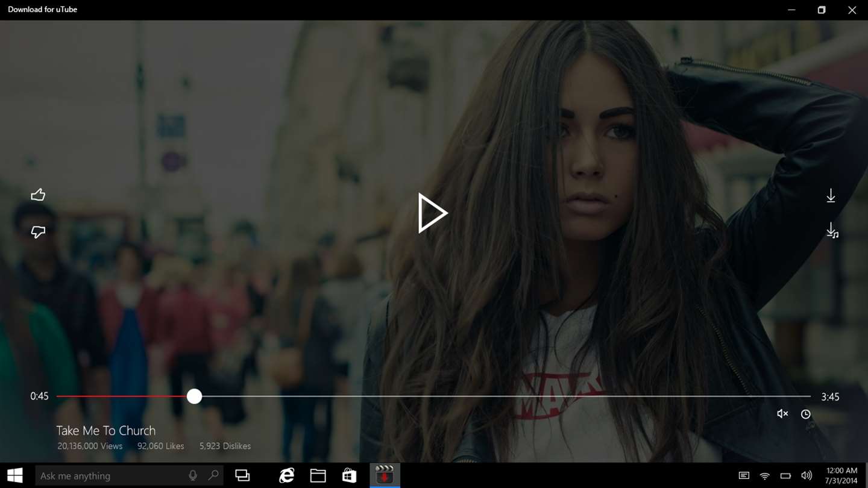The height and width of the screenshot is (488, 868).
Task: Click the elapsed time 0:45
Action: pyautogui.click(x=39, y=396)
